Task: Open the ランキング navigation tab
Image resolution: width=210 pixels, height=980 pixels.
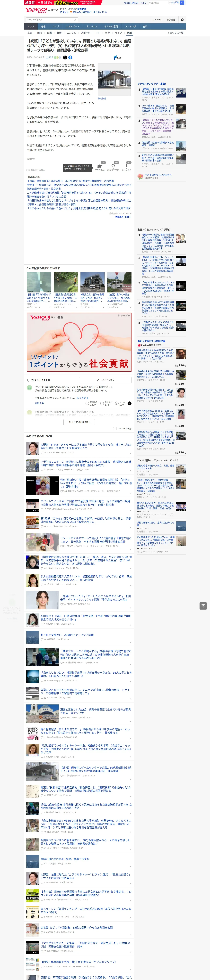Action: point(130,27)
